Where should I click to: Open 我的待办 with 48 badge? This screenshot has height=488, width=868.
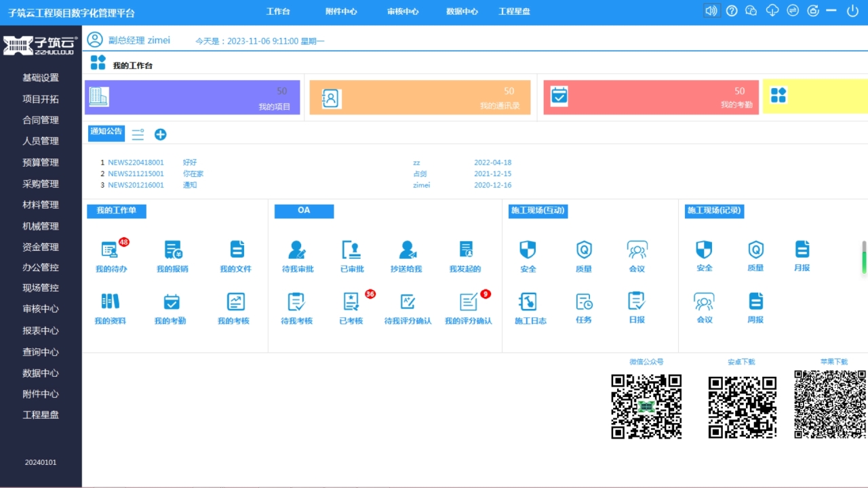[111, 250]
